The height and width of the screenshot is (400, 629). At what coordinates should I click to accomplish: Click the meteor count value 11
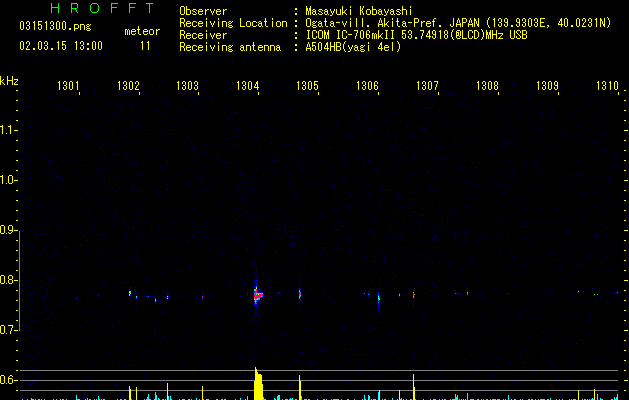[145, 46]
